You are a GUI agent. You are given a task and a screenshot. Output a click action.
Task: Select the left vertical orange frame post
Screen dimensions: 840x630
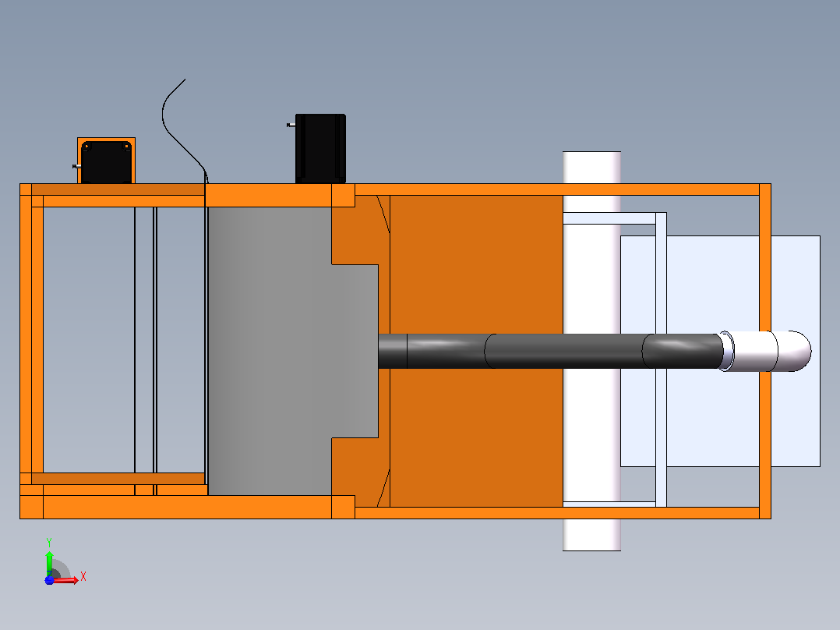pyautogui.click(x=26, y=351)
